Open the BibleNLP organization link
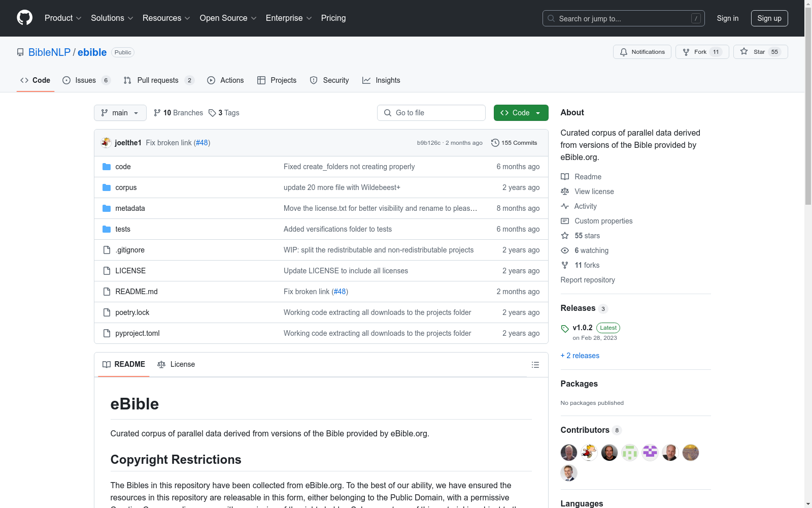The height and width of the screenshot is (508, 812). click(49, 52)
